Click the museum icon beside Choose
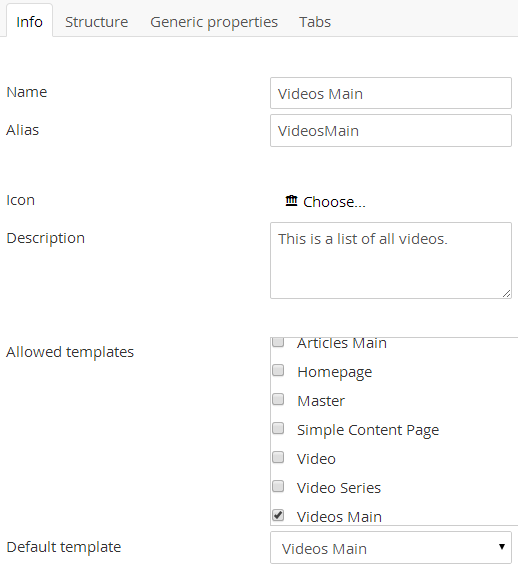 coord(291,201)
